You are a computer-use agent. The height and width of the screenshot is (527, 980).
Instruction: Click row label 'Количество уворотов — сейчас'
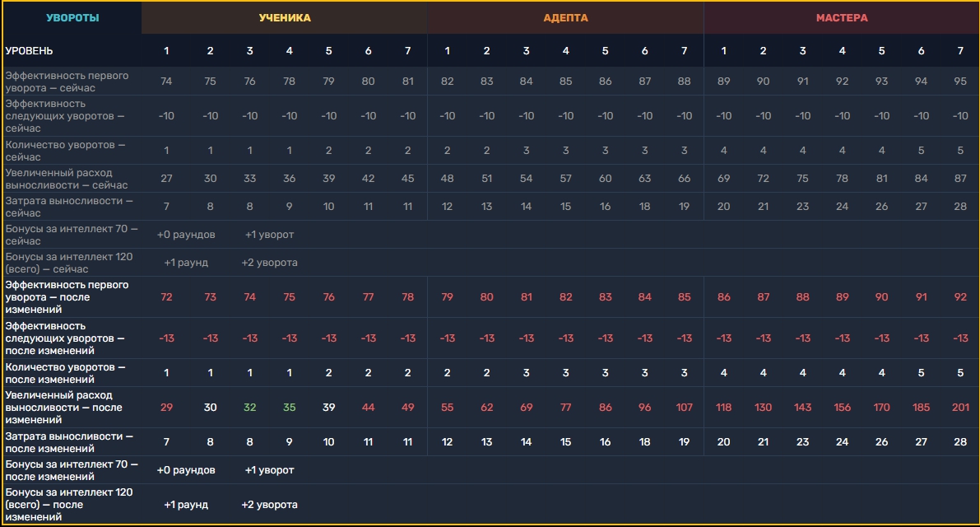[66, 151]
